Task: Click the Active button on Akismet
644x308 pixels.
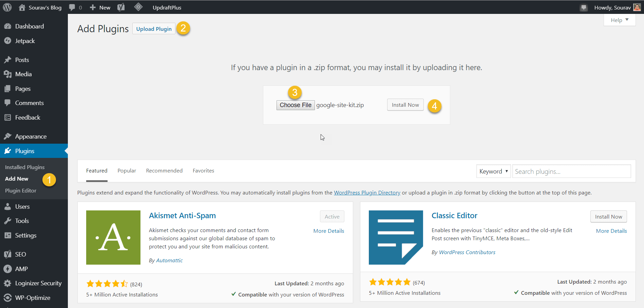Action: pyautogui.click(x=332, y=217)
